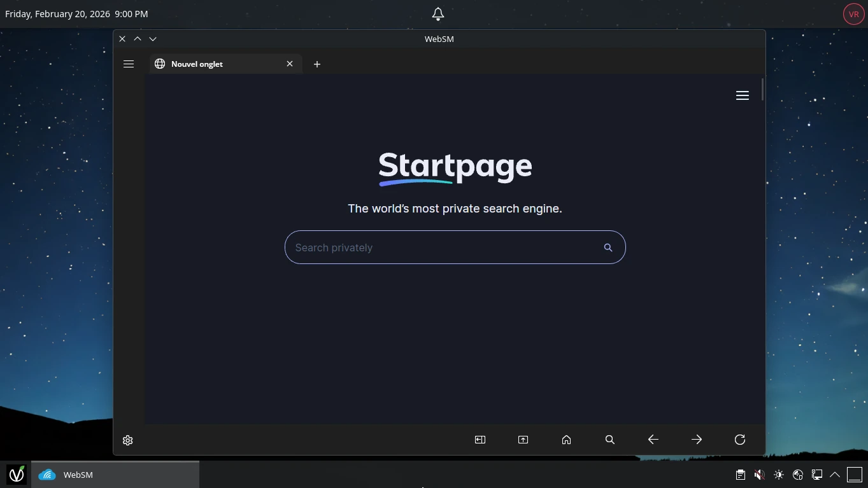This screenshot has height=488, width=868.
Task: Open the brightness control in the tray
Action: click(778, 475)
